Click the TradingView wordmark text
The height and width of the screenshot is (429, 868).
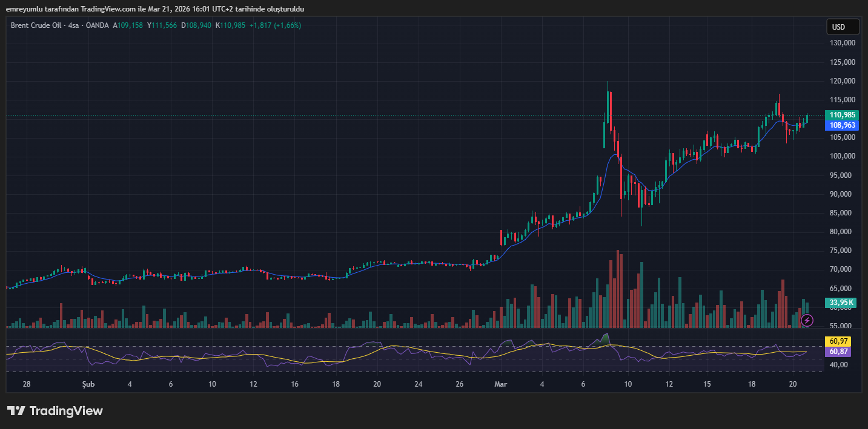(x=66, y=411)
